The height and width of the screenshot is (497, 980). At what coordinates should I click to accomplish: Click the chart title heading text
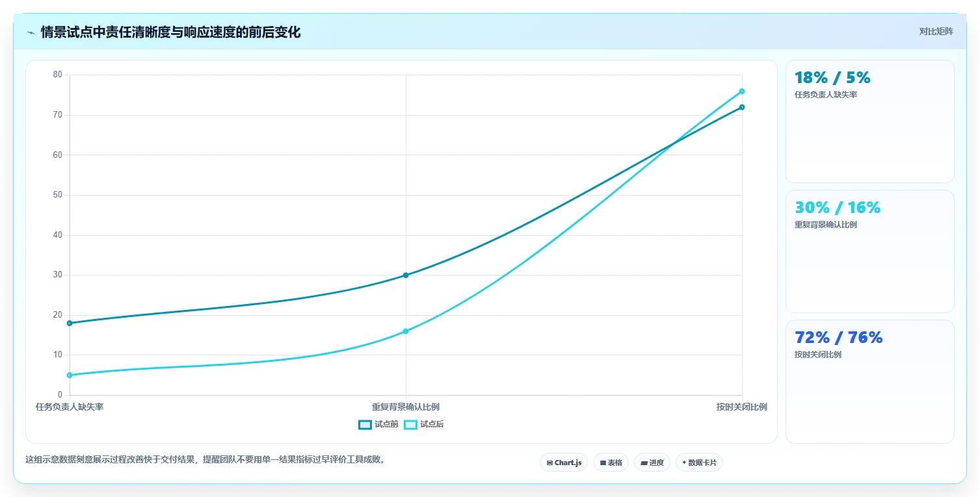coord(170,32)
